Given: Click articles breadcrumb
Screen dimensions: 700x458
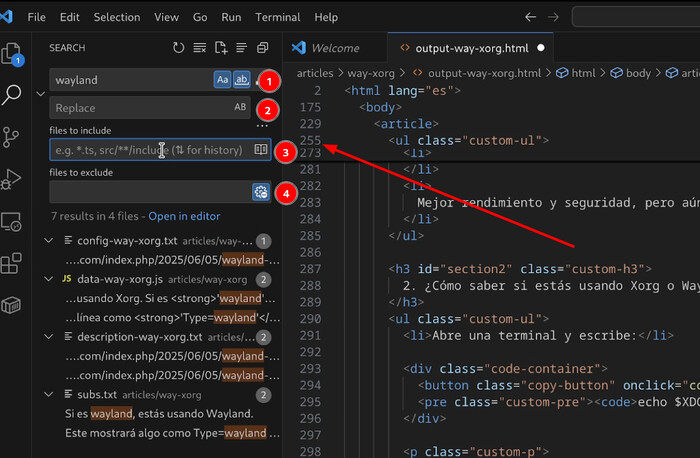Looking at the screenshot, I should pyautogui.click(x=315, y=73).
